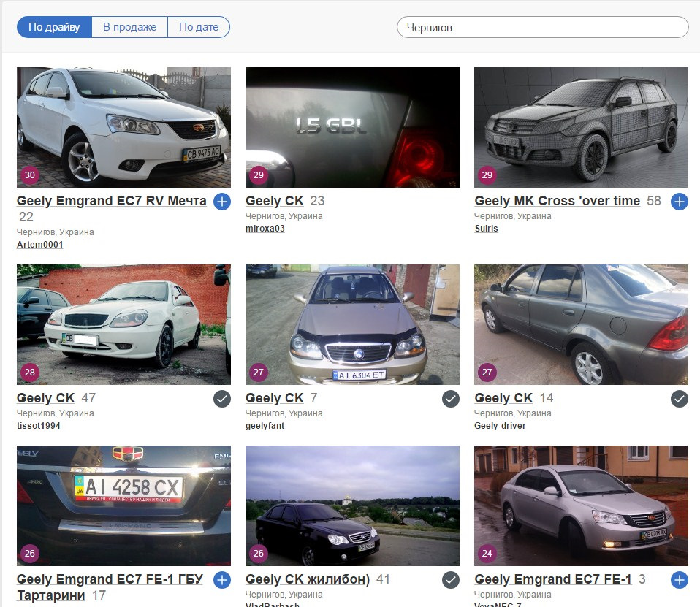The width and height of the screenshot is (700, 607).
Task: Open the AI 6304 ET Geely CK photo
Action: (352, 324)
